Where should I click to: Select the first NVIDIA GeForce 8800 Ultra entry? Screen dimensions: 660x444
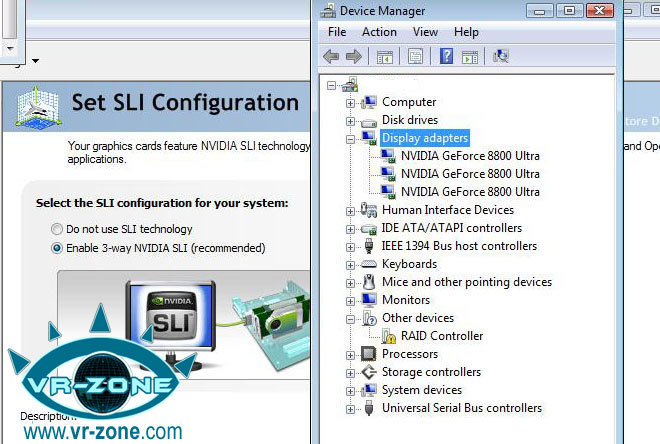coord(470,156)
